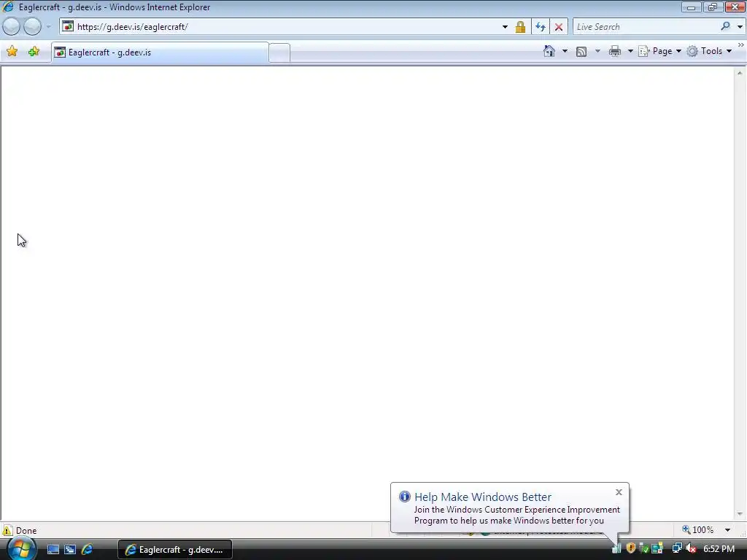Click the network connection tray icon
This screenshot has width=747, height=560.
pyautogui.click(x=677, y=548)
